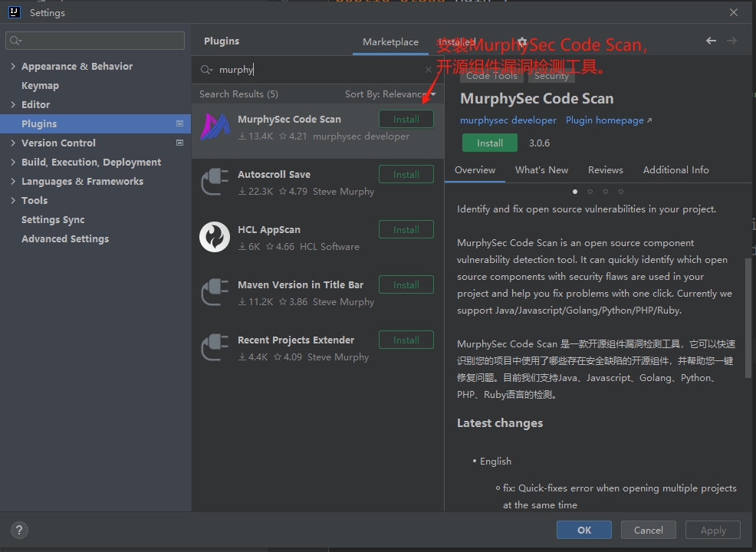Install the Autoscroll Save plugin
Image resolution: width=756 pixels, height=552 pixels.
[x=406, y=174]
